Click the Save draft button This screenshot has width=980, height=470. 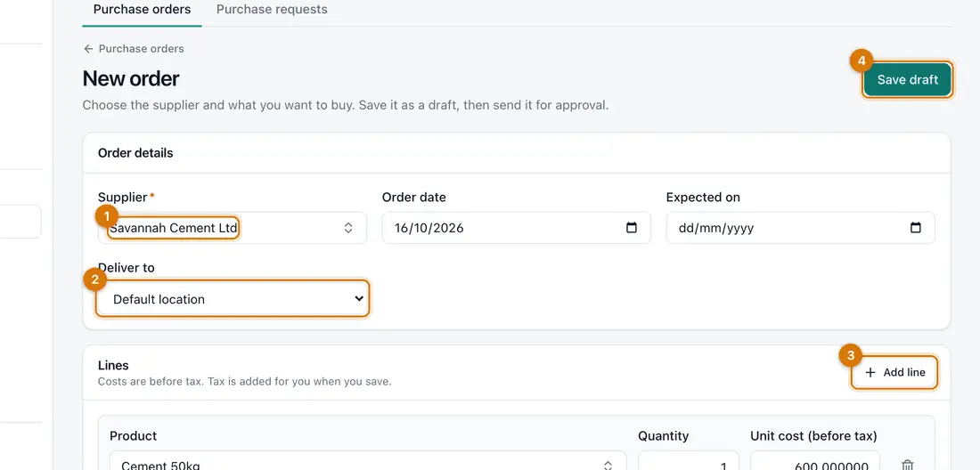[908, 80]
